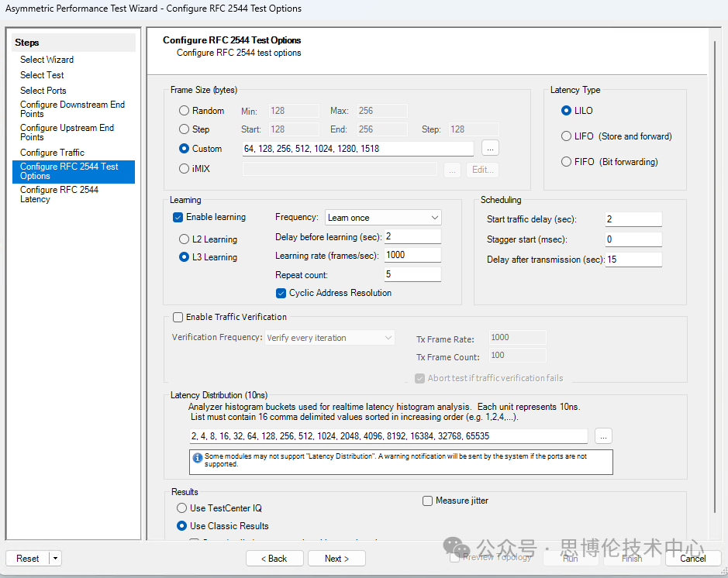This screenshot has height=578, width=728.
Task: Toggle Cyclic Address Resolution checkbox
Action: pyautogui.click(x=281, y=293)
